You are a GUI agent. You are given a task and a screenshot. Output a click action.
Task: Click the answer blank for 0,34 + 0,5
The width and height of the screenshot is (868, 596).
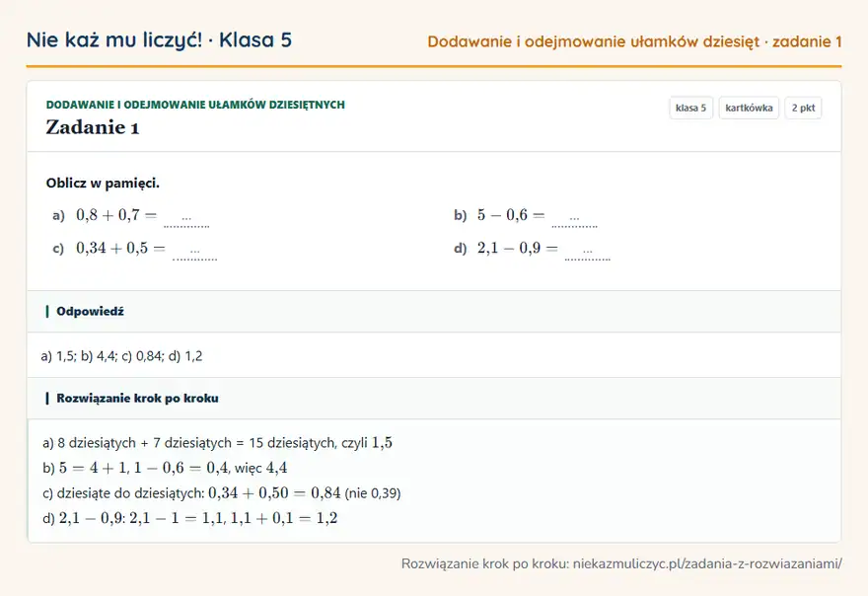pos(195,253)
